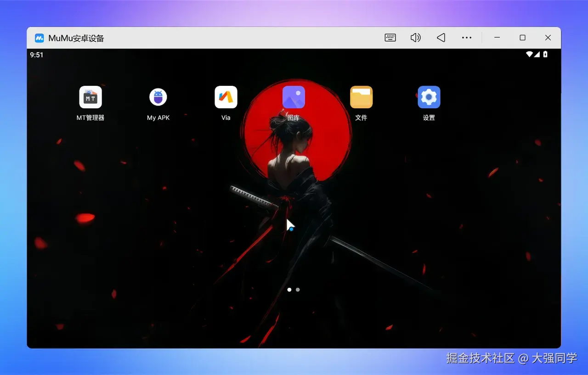Open the 设置 settings app
Screen dimensions: 588x375
coord(429,97)
